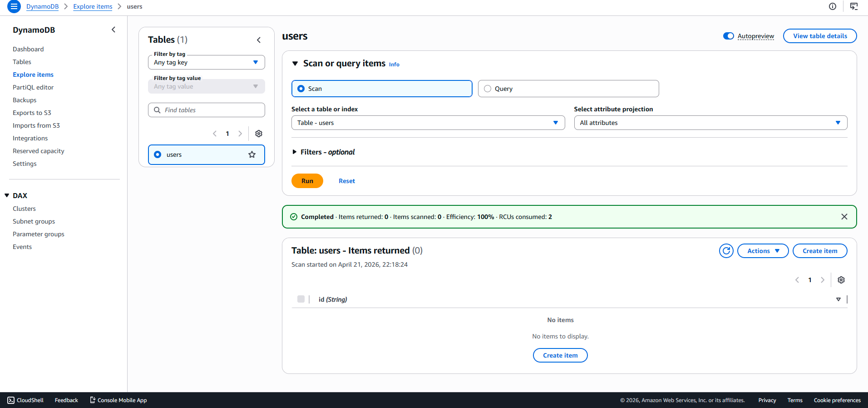Open the hamburger navigation menu icon
This screenshot has height=408, width=868.
pos(14,6)
